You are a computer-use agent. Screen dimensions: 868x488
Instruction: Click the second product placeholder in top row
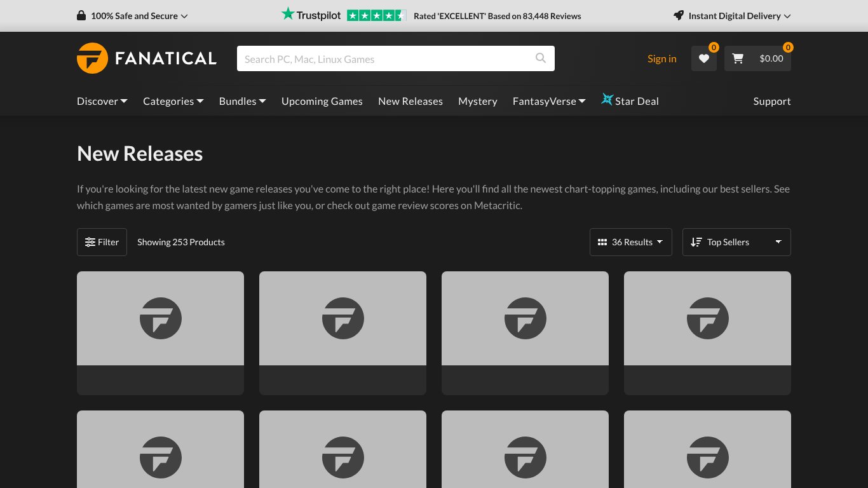pos(342,333)
